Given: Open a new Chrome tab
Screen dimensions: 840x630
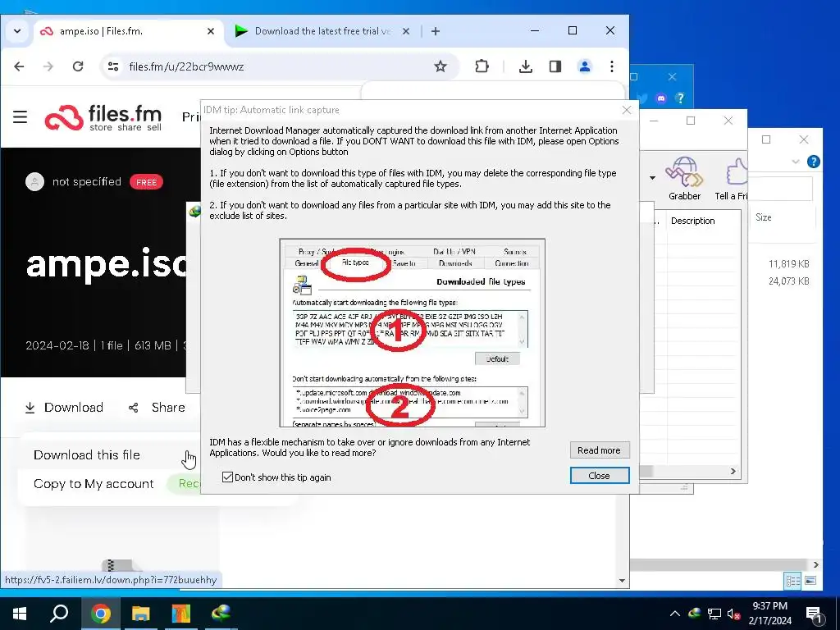Looking at the screenshot, I should [x=436, y=31].
